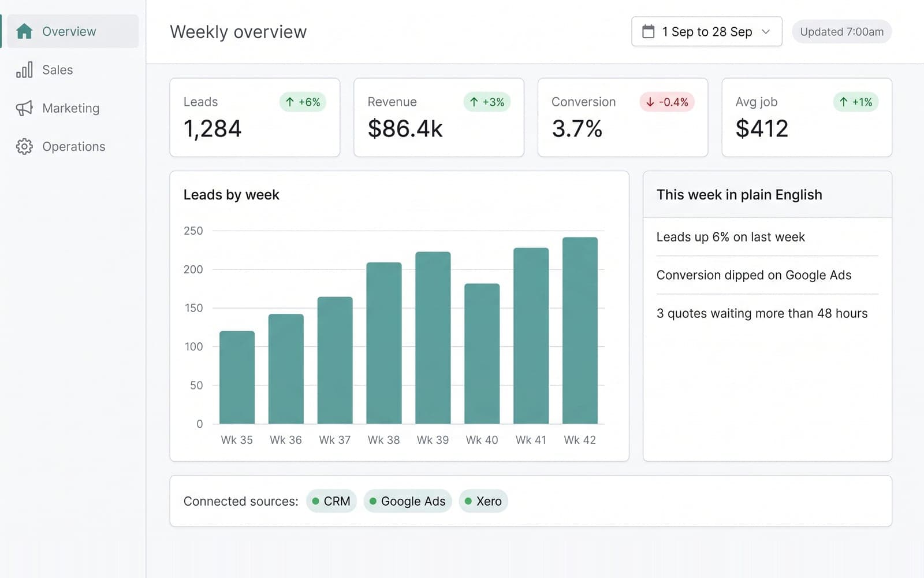Click the Avg job up-arrow icon
Screen dimensions: 924x578
point(844,102)
